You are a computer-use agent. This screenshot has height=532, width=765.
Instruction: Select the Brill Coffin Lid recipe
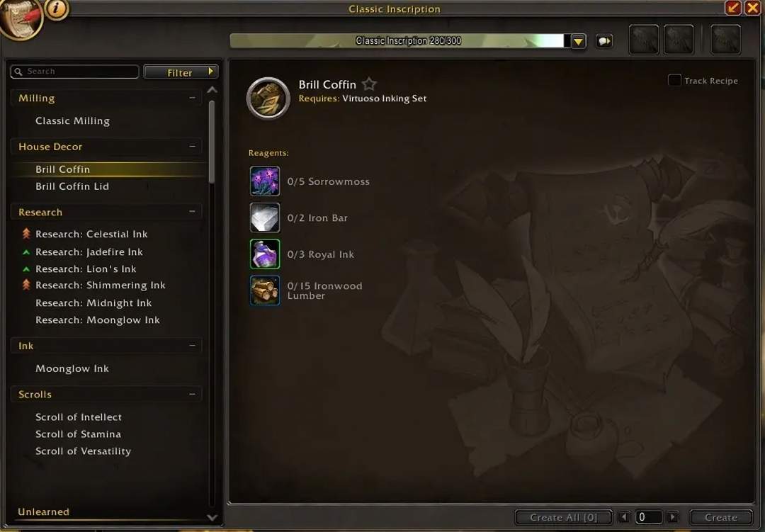pos(72,186)
